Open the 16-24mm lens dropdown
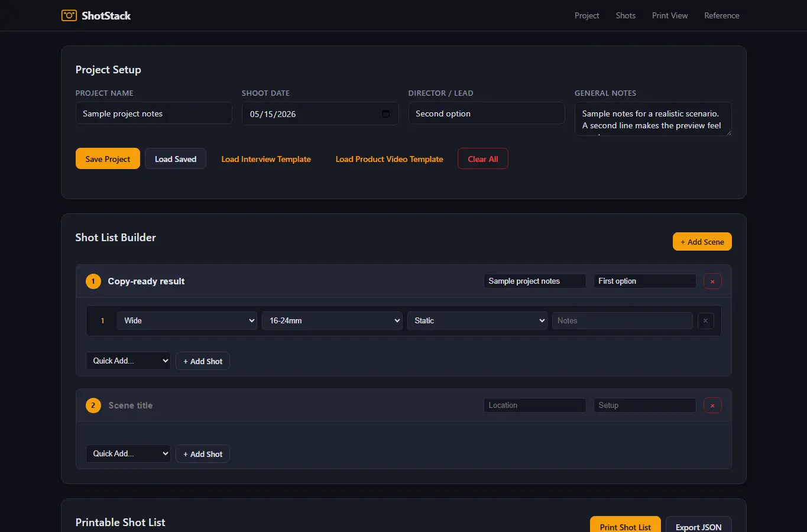The height and width of the screenshot is (532, 807). tap(332, 320)
